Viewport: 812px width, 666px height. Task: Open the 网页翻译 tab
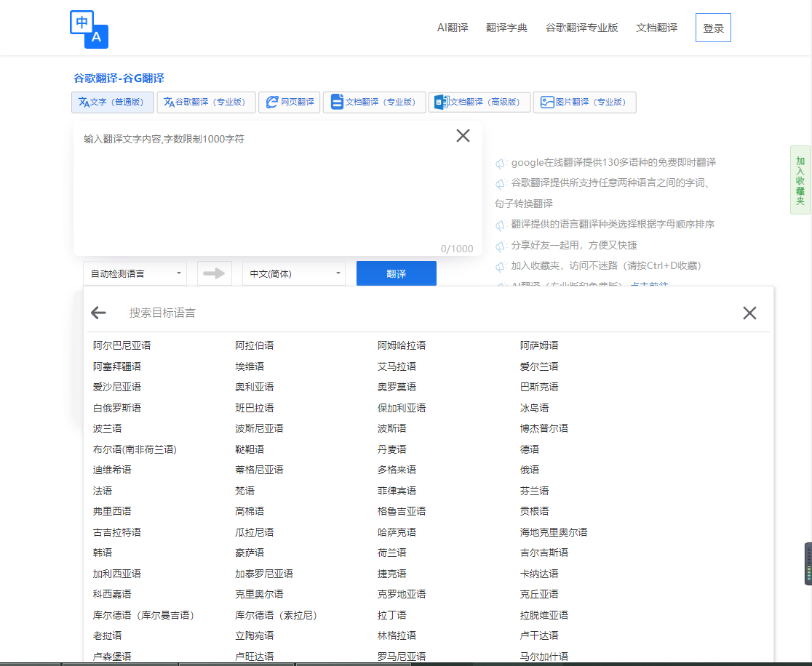click(x=290, y=102)
